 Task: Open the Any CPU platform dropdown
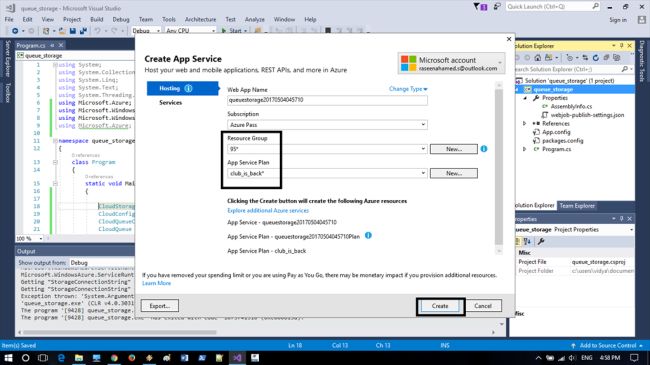click(190, 30)
